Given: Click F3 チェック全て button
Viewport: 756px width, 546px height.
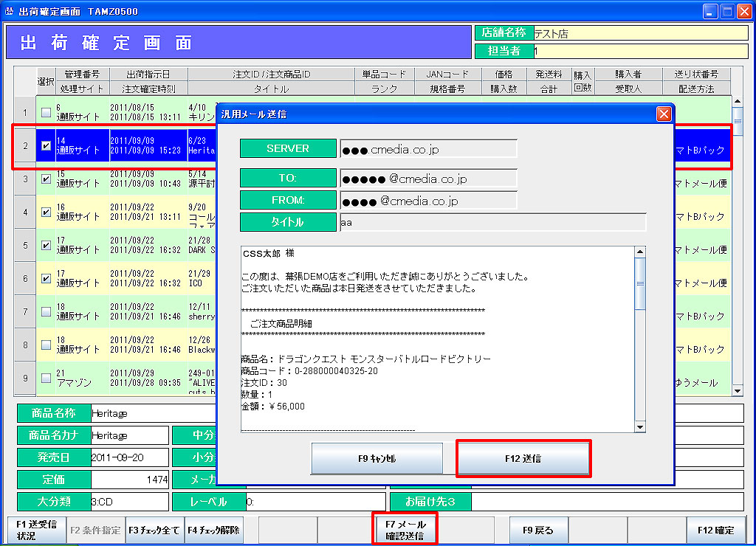Looking at the screenshot, I should [154, 530].
